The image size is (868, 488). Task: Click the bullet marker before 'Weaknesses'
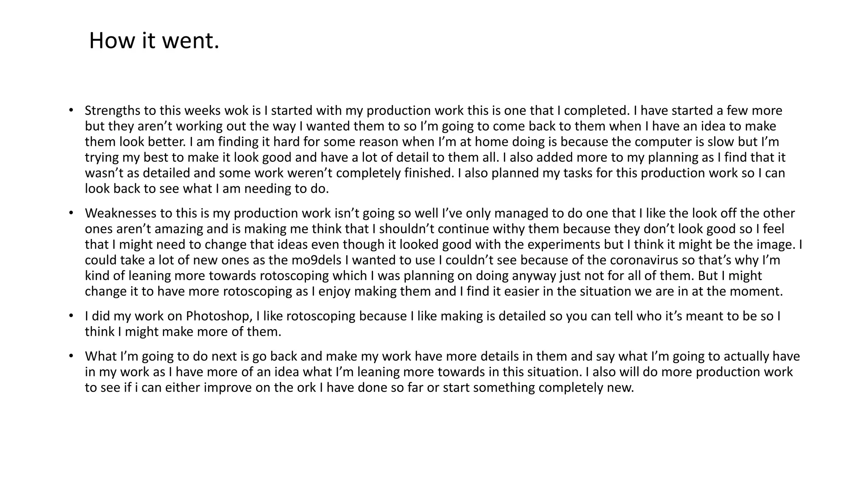tap(71, 213)
